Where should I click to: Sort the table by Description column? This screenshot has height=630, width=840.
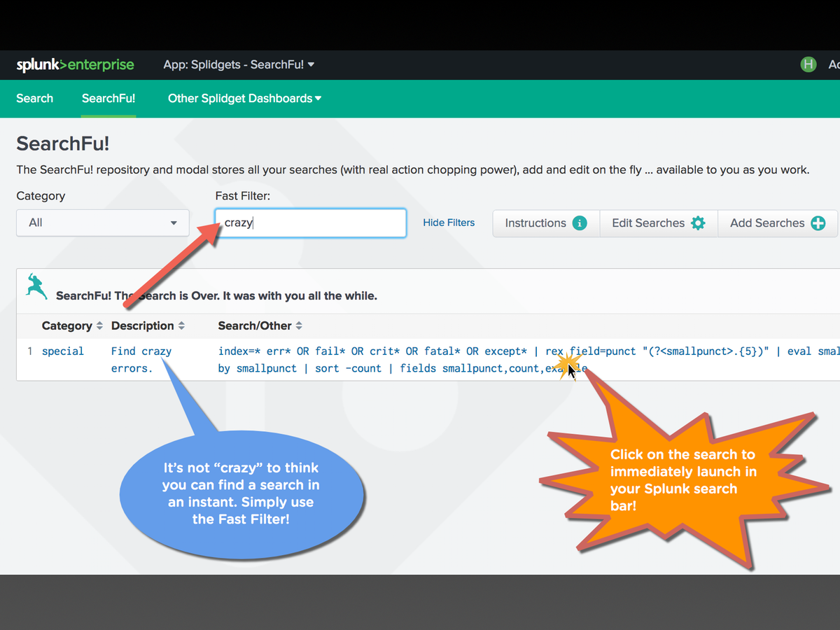tap(148, 326)
